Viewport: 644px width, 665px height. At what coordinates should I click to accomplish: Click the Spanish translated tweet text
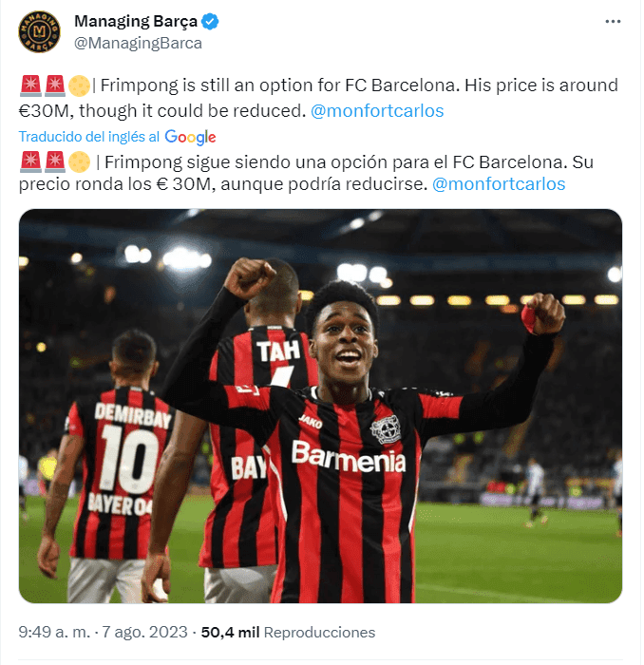[306, 173]
